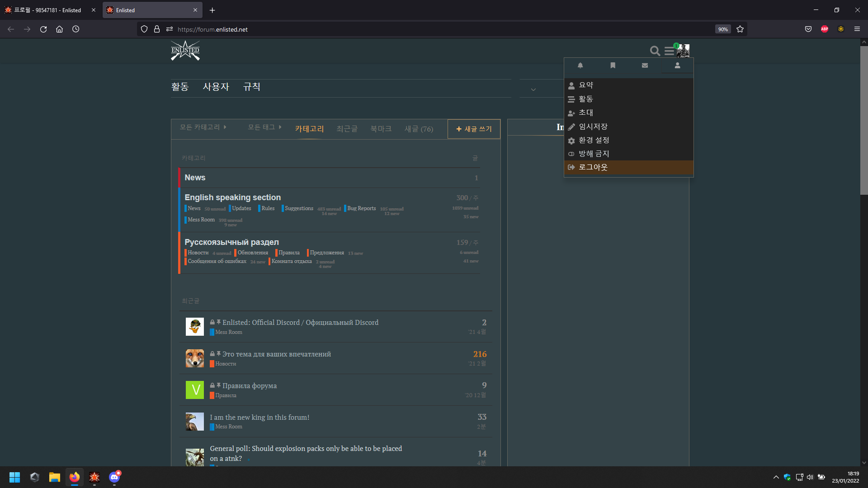Go to browser home icon

click(x=59, y=29)
